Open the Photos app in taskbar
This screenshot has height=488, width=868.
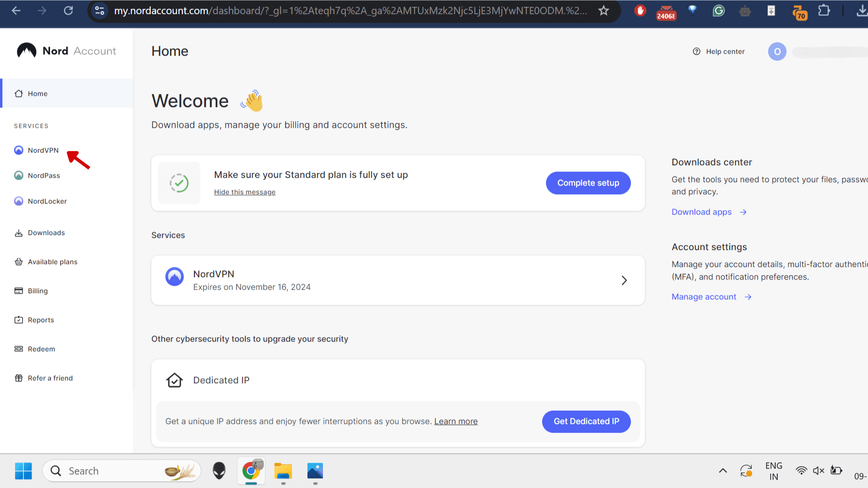(x=315, y=471)
